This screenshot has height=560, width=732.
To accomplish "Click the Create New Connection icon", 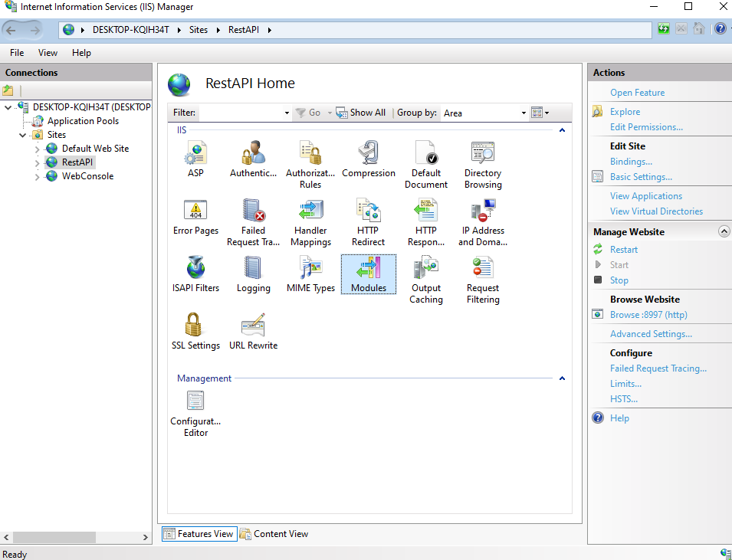I will pyautogui.click(x=8, y=90).
